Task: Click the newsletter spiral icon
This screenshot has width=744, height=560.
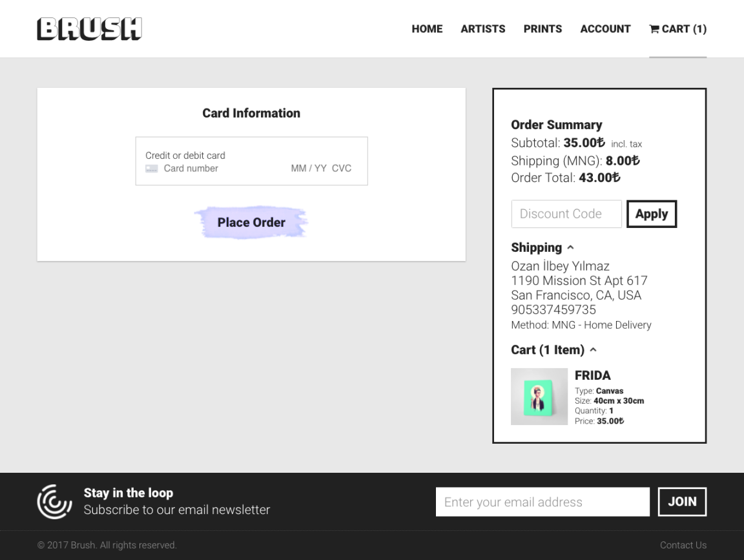Action: point(54,502)
